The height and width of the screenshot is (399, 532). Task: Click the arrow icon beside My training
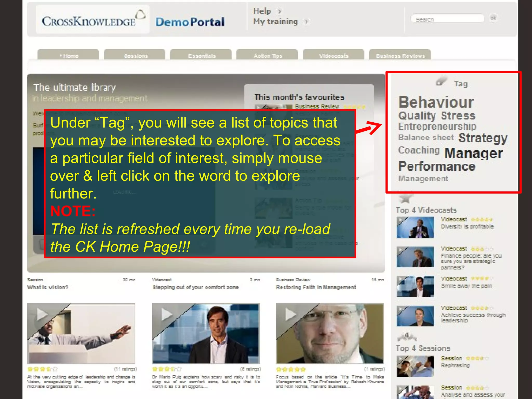[x=306, y=22]
